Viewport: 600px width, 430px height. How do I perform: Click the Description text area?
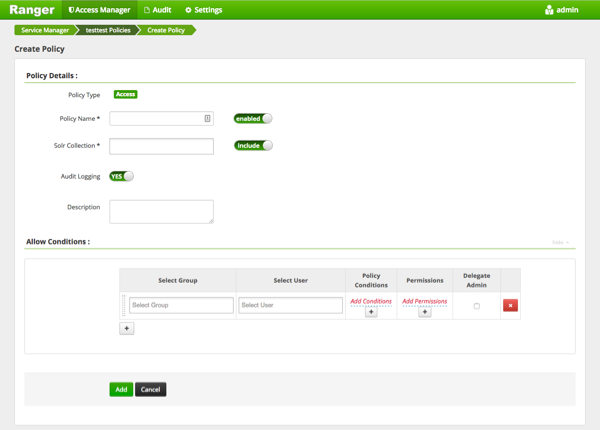(161, 211)
